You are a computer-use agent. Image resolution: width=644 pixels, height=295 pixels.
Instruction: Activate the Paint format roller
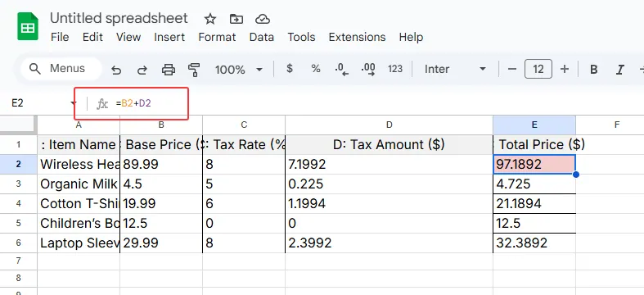click(194, 70)
